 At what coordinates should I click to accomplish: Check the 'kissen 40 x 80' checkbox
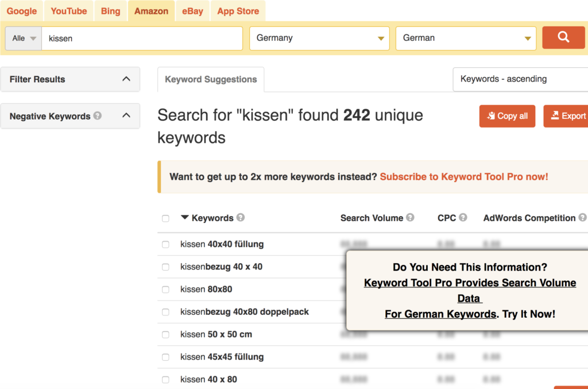coord(165,380)
